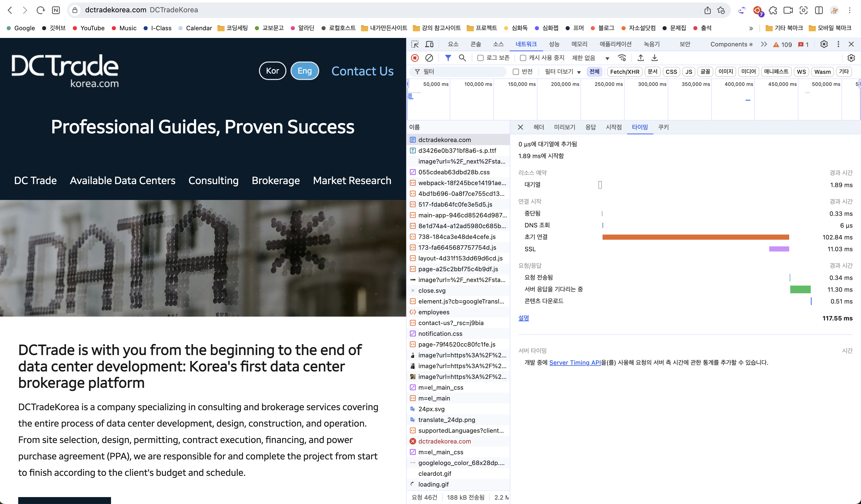Screen dimensions: 861x504
Task: Click the export HAR download icon
Action: (x=654, y=58)
